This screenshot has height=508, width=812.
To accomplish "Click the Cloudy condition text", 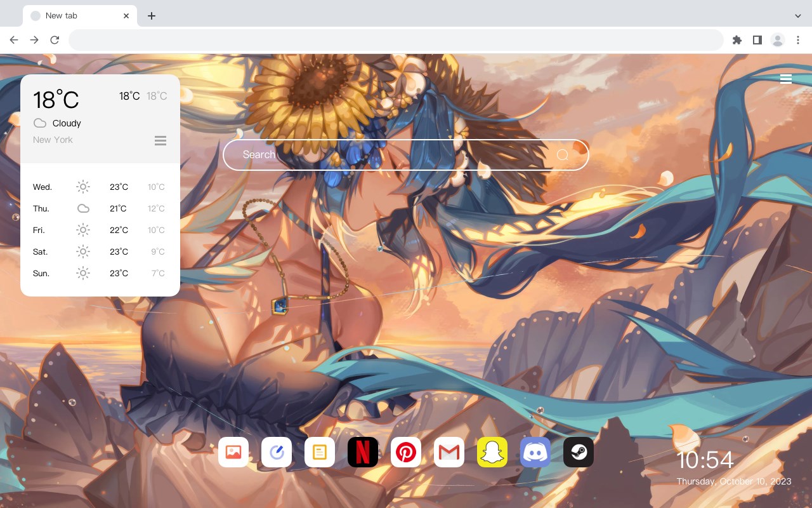I will click(x=67, y=123).
